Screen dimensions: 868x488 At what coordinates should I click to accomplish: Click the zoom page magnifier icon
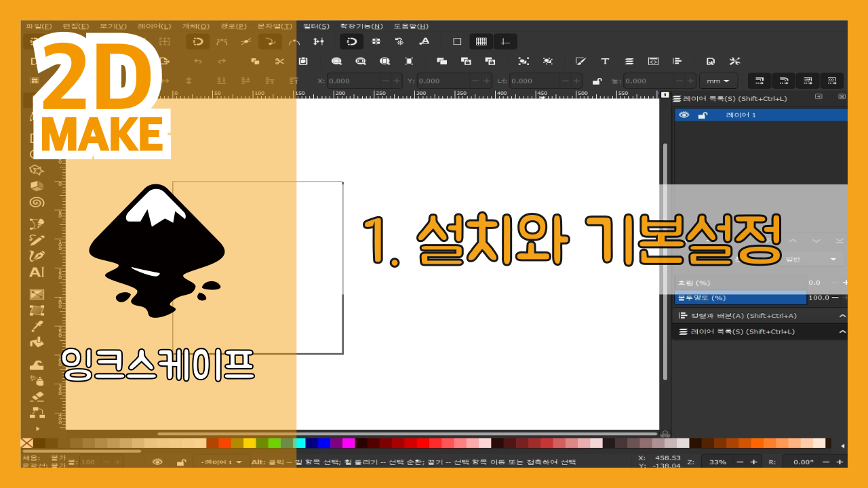[x=385, y=61]
